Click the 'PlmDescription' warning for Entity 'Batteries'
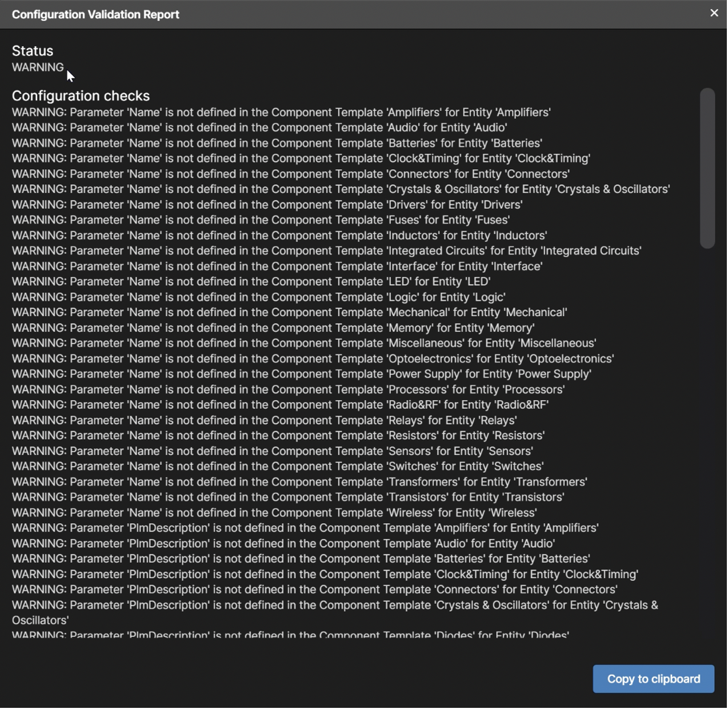Viewport: 728px width, 709px height. tap(302, 559)
